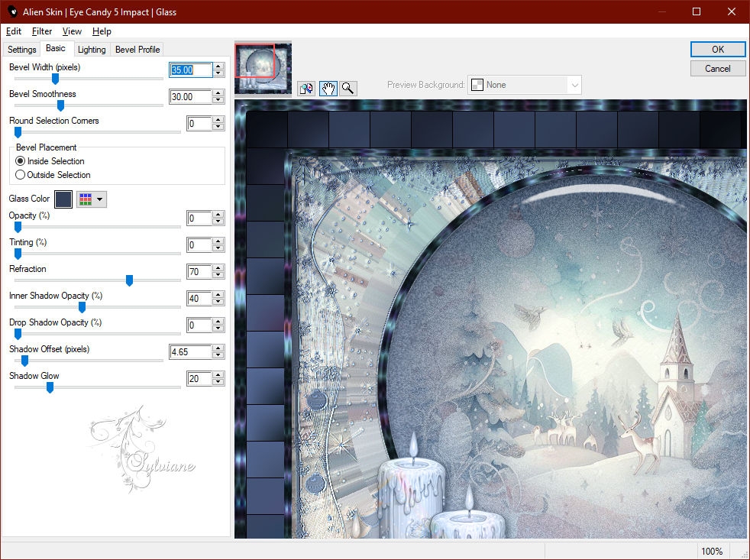The width and height of the screenshot is (750, 560).
Task: Click the Bevel Smoothness value field
Action: coord(190,97)
